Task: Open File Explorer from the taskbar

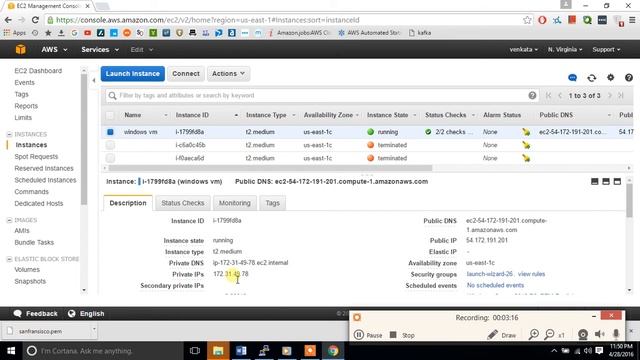Action: (218, 351)
